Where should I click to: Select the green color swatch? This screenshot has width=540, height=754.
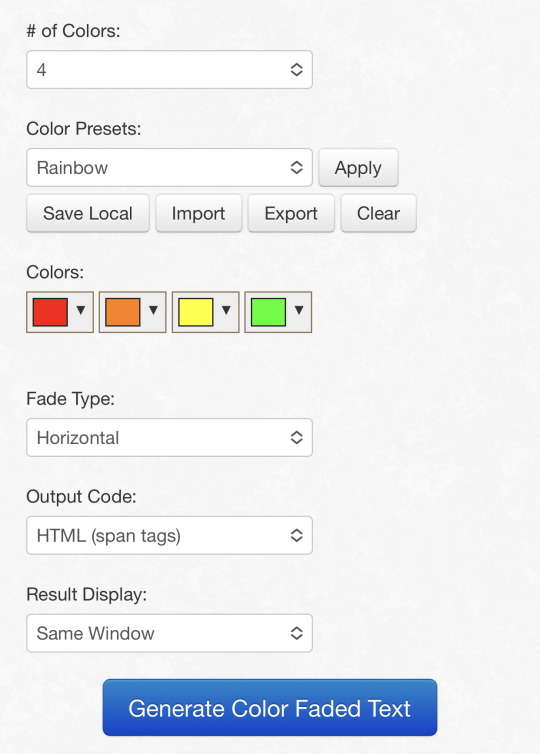coord(268,312)
